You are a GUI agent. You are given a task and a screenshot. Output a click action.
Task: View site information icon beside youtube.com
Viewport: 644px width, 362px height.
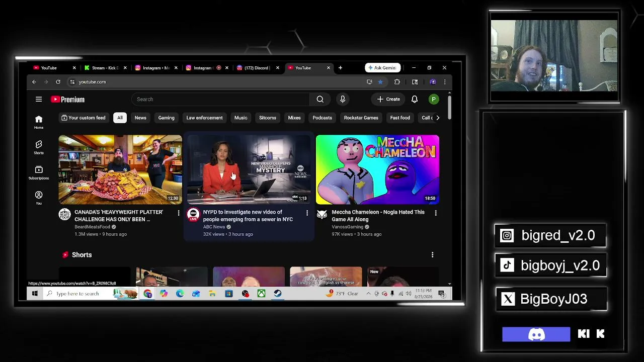[72, 81]
